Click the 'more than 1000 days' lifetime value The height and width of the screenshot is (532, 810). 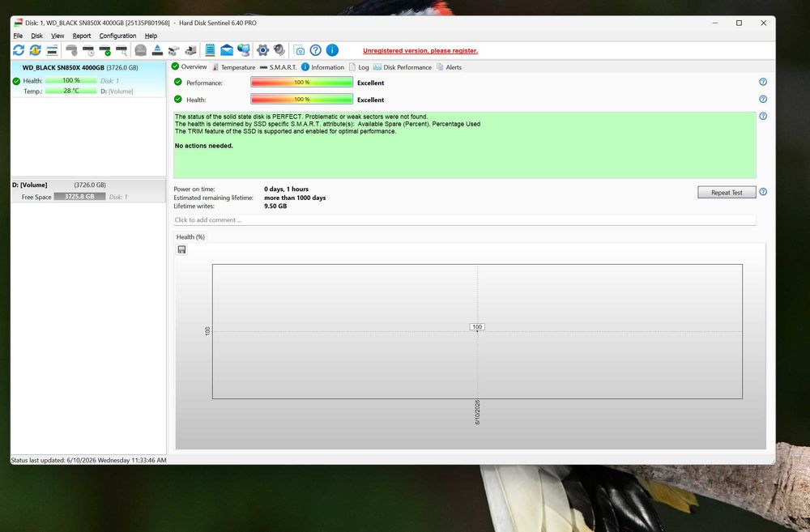[295, 198]
